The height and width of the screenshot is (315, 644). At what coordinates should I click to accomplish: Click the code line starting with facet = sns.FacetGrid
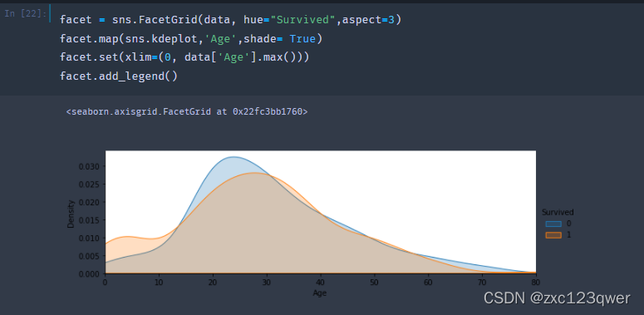point(230,20)
